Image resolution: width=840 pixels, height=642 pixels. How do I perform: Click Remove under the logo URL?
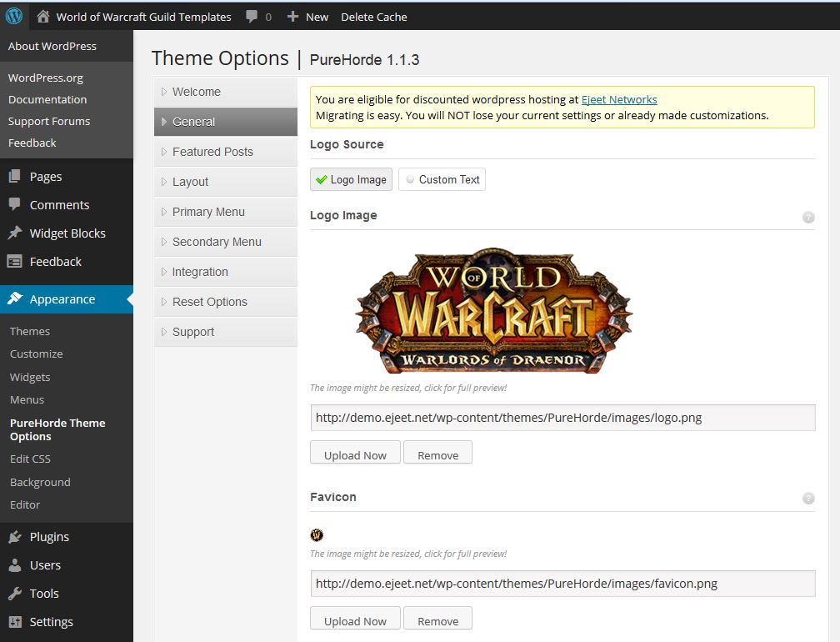[437, 453]
